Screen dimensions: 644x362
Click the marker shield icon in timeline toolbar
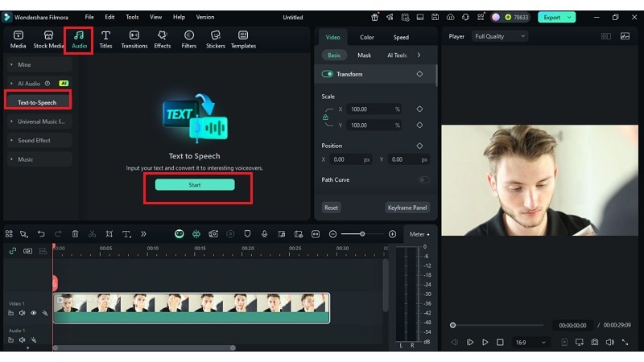[247, 234]
